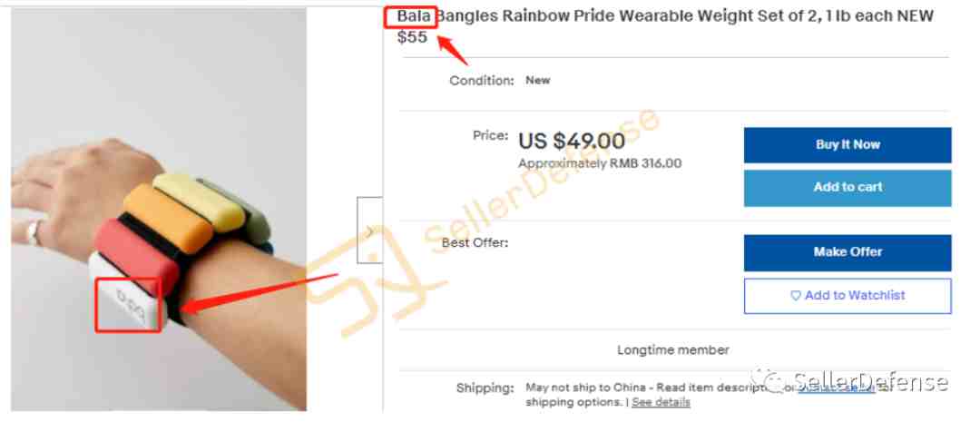Click the red-boxed logo on the white bangle
Screen dimensions: 980x422
(x=128, y=304)
